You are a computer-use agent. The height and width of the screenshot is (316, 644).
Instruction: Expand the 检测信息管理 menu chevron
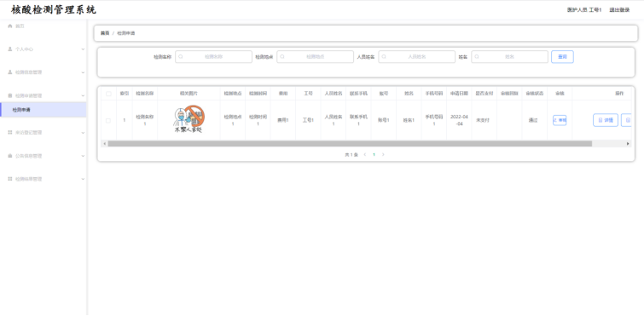[x=83, y=72]
